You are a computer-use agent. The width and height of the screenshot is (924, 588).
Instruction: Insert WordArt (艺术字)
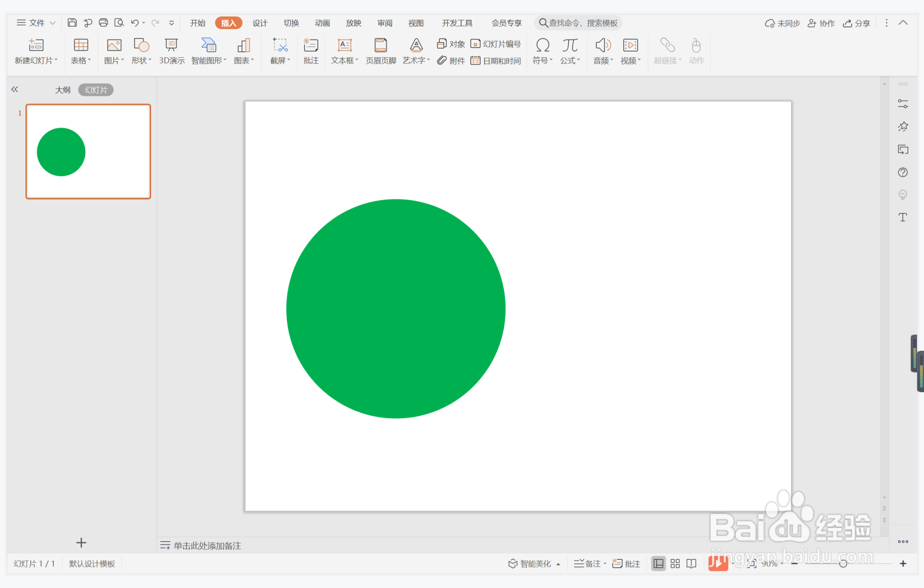(416, 51)
